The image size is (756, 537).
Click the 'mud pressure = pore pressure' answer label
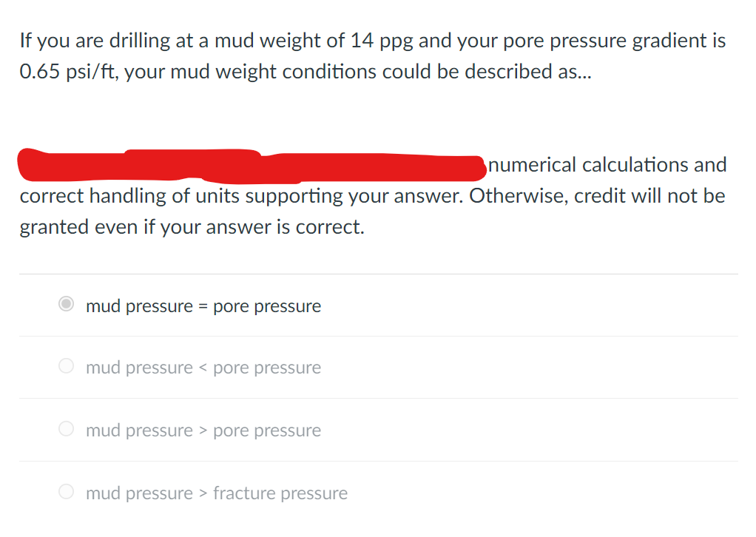[x=203, y=305]
